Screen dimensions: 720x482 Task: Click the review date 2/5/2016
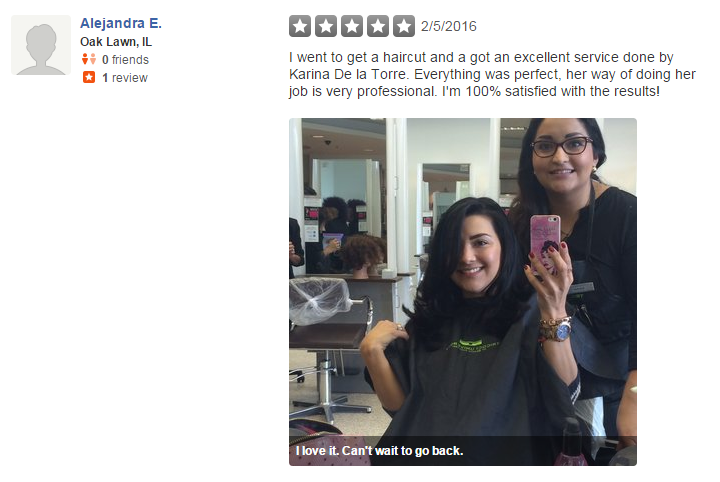(449, 26)
